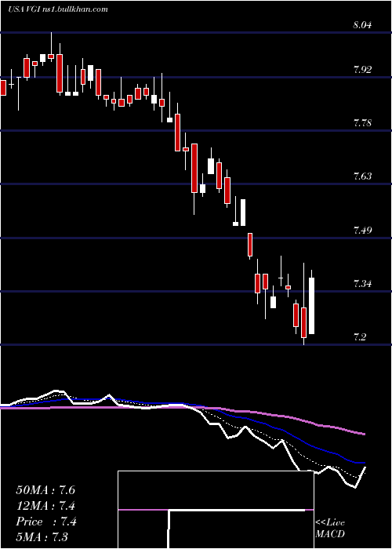Click the USA VGI ns1.bullkhan.com header text
The image size is (392, 549).
click(58, 9)
